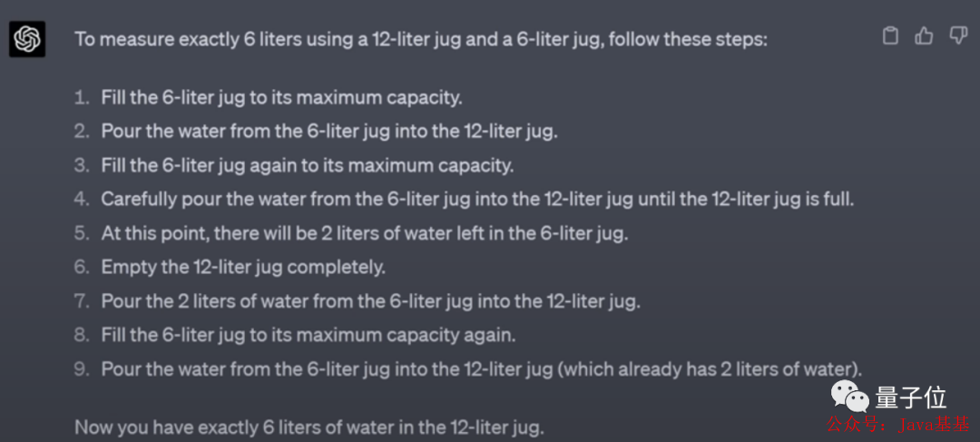Viewport: 980px width, 442px height.
Task: Click step 2 about pouring into the 12-liter jug
Action: [328, 131]
